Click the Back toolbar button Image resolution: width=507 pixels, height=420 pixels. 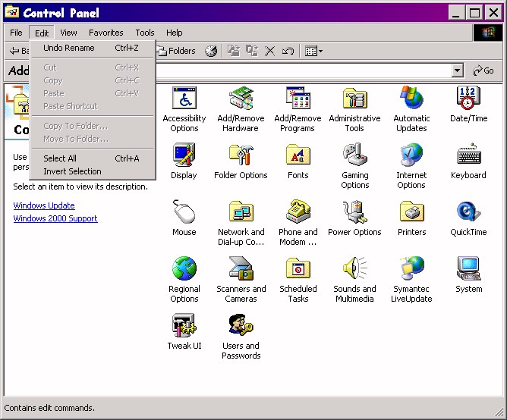pyautogui.click(x=18, y=51)
